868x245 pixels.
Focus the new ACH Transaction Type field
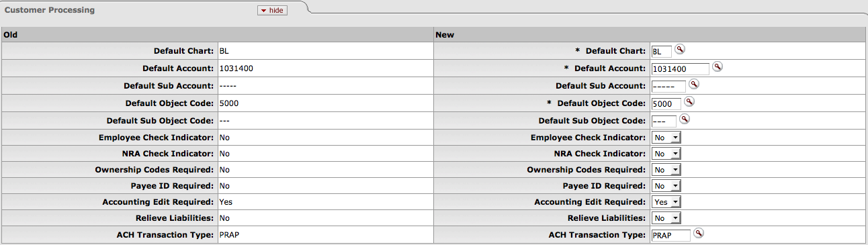click(x=670, y=235)
